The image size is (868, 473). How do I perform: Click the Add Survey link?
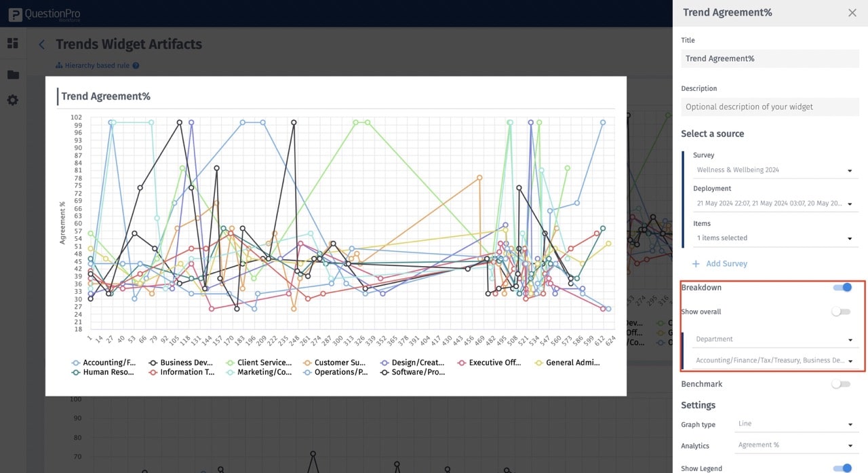727,263
